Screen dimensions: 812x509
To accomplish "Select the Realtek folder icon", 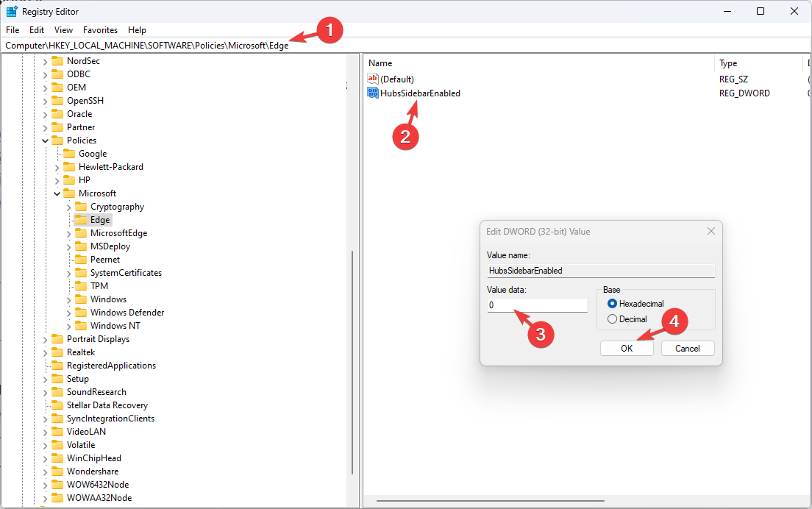I will pyautogui.click(x=57, y=352).
